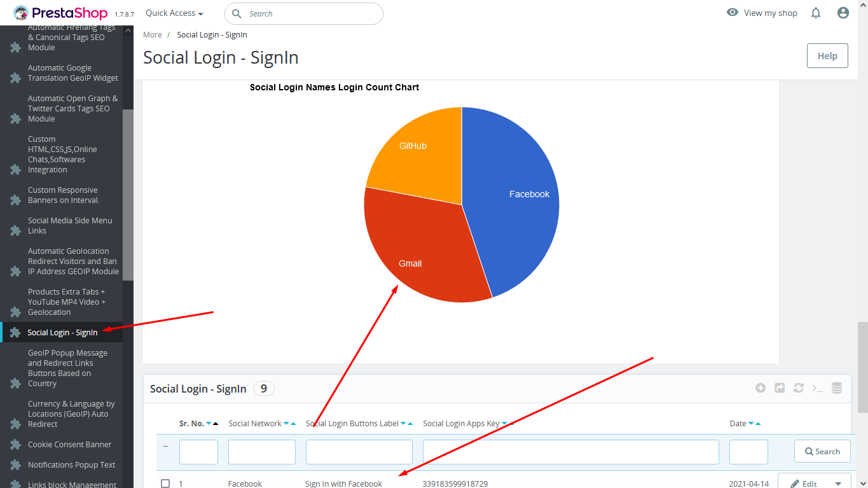Click the Social Login Buttons Label filter field
868x488 pixels.
point(359,452)
